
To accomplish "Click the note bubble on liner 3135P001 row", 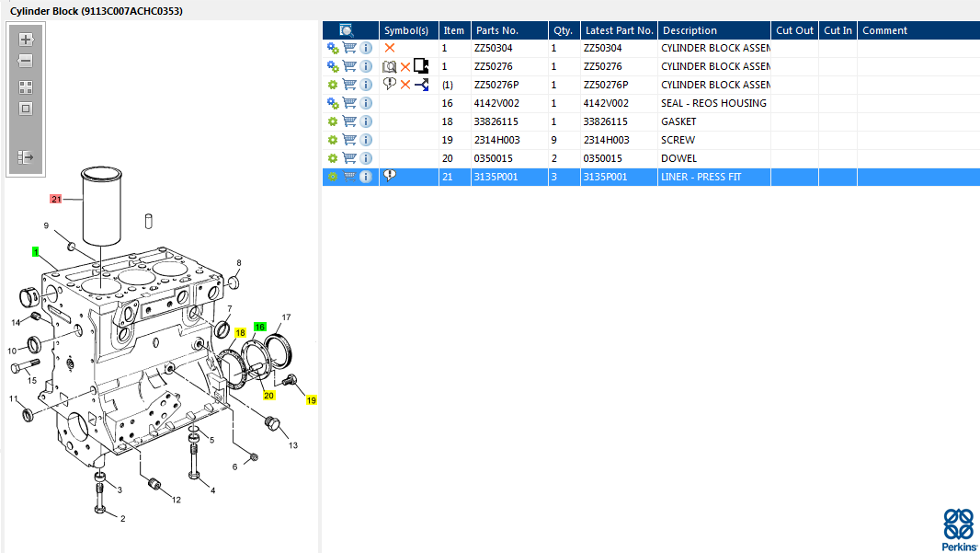I will [390, 176].
